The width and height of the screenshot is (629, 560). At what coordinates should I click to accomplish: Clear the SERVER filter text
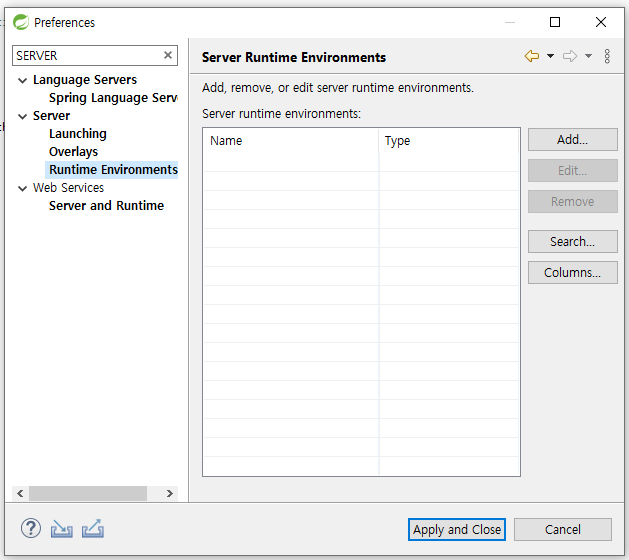pyautogui.click(x=168, y=55)
